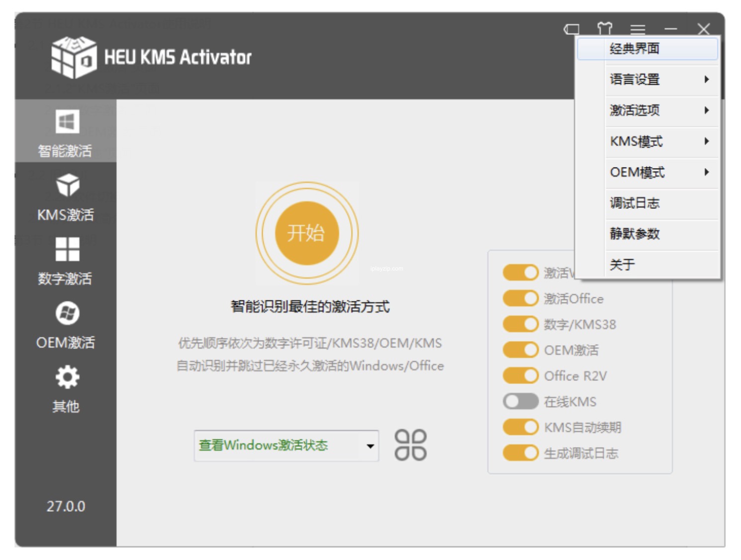Open the 关于 menu entry
741x560 pixels.
648,265
